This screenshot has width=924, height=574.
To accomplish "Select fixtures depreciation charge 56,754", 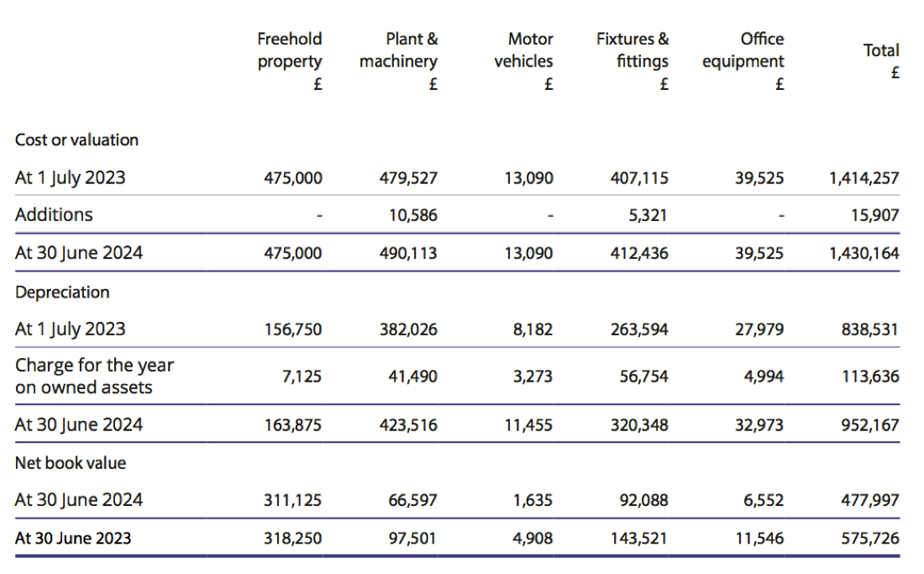I will [x=644, y=377].
